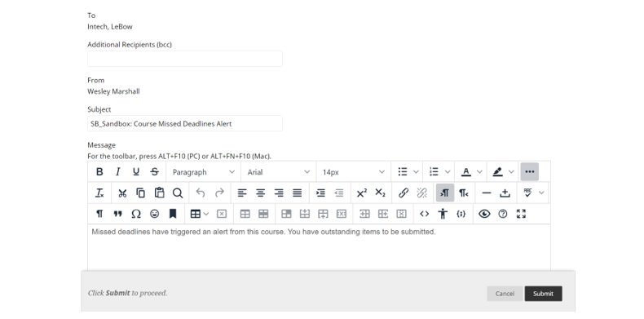Screen dimensions: 644x319
Task: Align text left
Action: click(242, 193)
